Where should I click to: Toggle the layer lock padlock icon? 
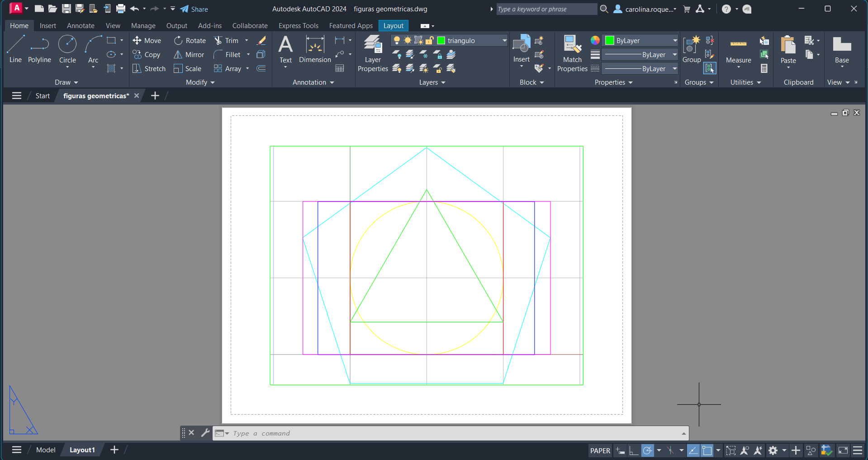click(430, 40)
